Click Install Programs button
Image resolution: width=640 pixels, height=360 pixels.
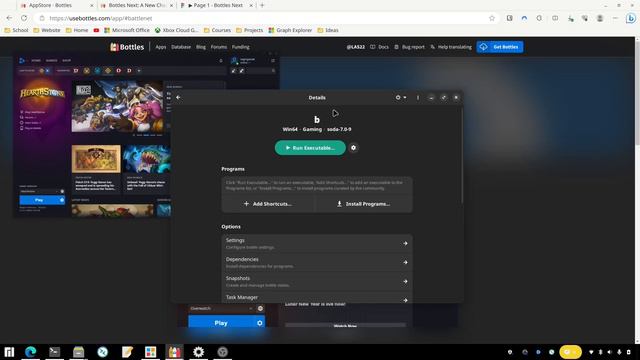(x=364, y=204)
